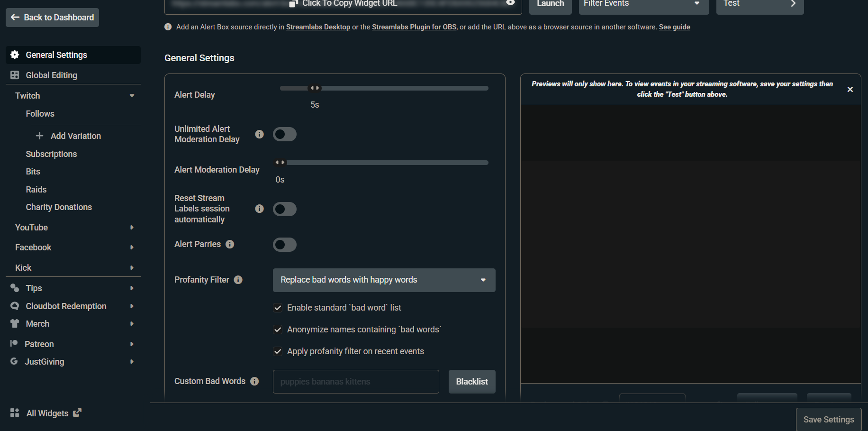868x431 pixels.
Task: Click the Custom Bad Words input field
Action: pyautogui.click(x=356, y=382)
